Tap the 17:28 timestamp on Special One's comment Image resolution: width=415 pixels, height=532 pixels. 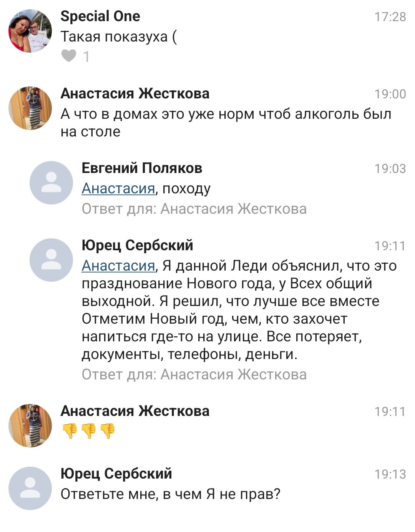click(x=390, y=17)
